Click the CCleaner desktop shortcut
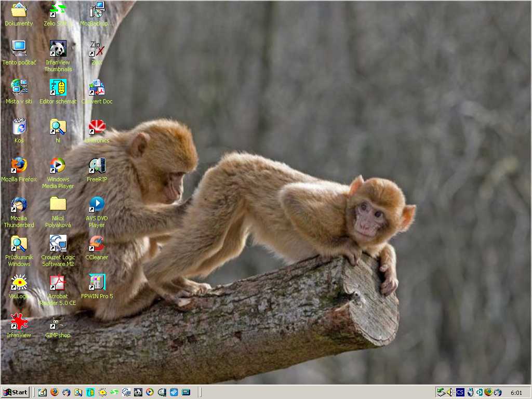The image size is (532, 399). point(97,243)
